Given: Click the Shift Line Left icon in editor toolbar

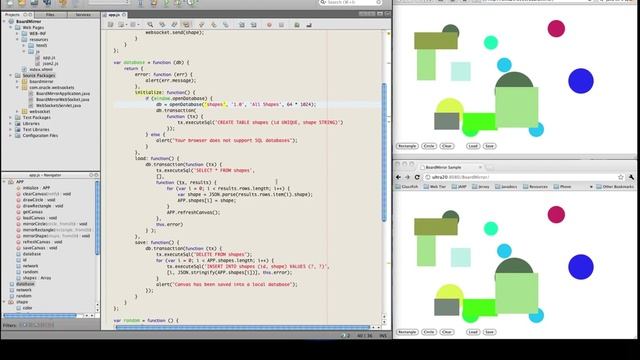Looking at the screenshot, I should (x=242, y=25).
